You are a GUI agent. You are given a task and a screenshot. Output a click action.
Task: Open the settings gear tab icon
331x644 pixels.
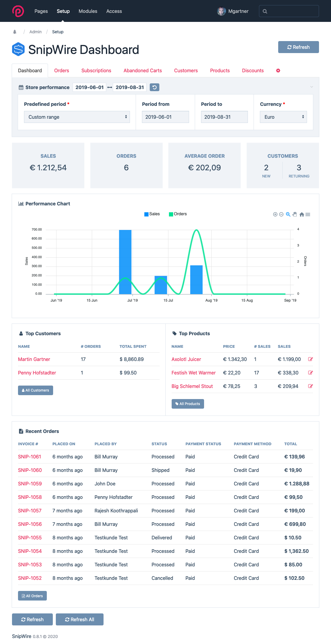278,70
